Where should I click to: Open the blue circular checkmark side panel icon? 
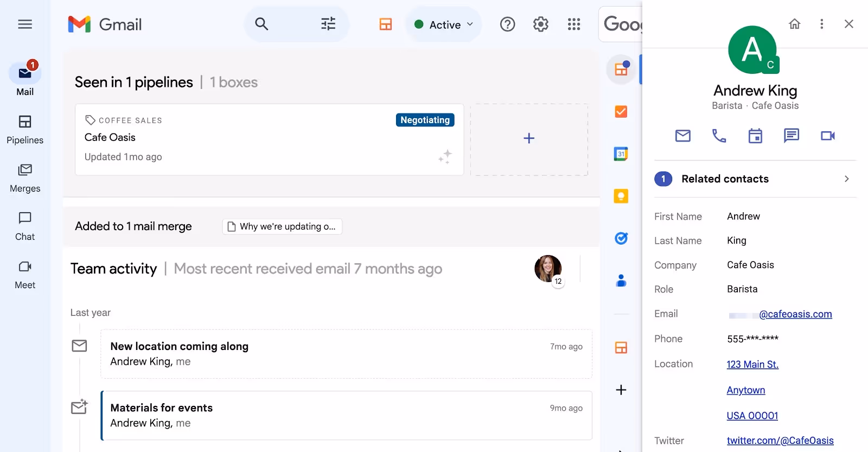(x=621, y=238)
